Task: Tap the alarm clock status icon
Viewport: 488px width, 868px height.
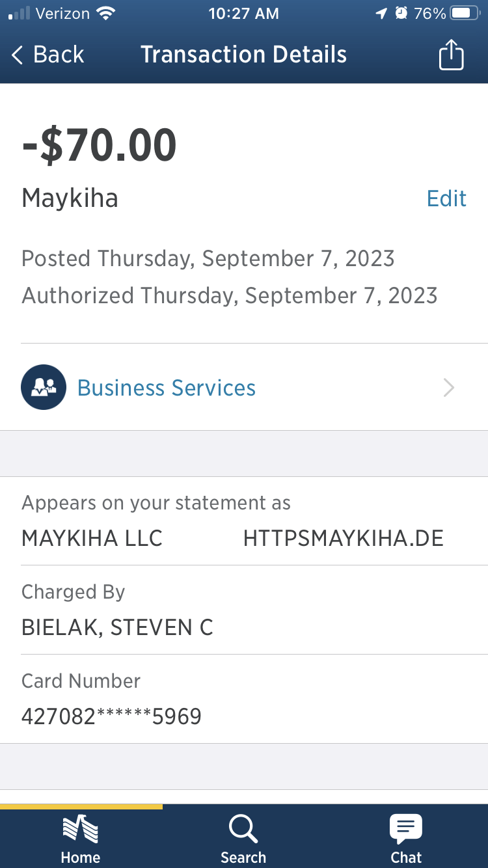Action: (401, 13)
